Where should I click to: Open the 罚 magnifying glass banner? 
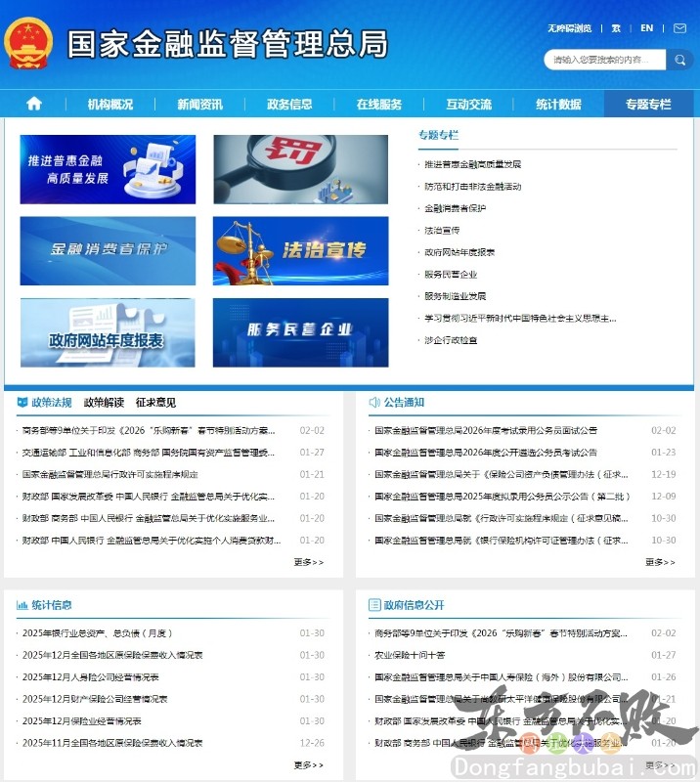click(301, 169)
